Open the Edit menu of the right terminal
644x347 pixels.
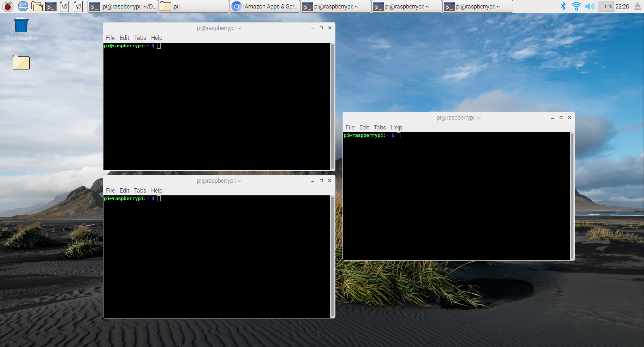[364, 127]
